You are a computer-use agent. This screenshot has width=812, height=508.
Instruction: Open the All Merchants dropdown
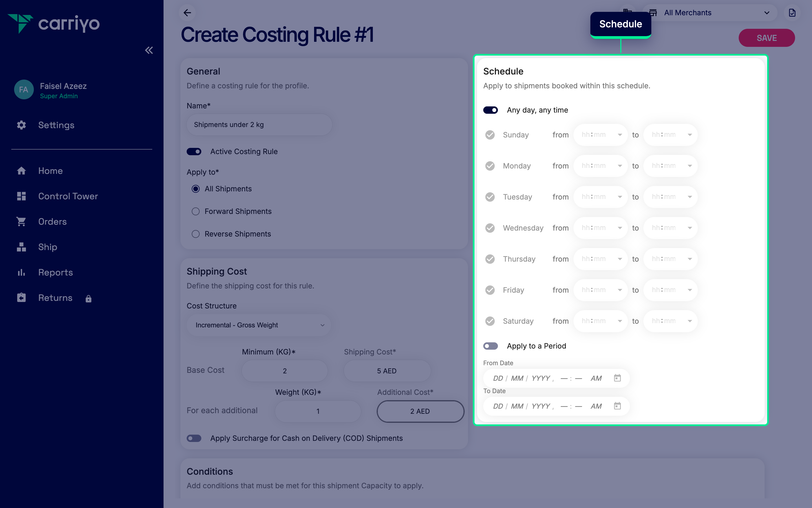point(710,13)
